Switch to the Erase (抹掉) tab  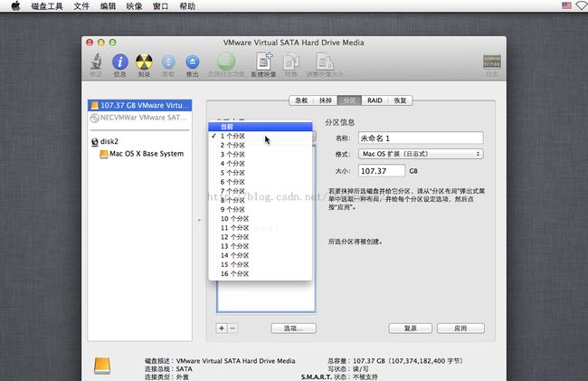pyautogui.click(x=326, y=100)
